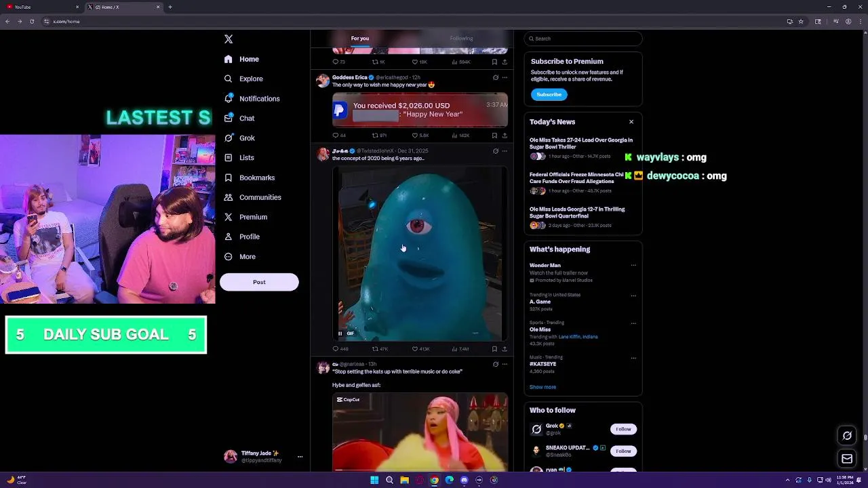The image size is (868, 488).
Task: Open Bookmarks in the sidebar
Action: tap(250, 178)
